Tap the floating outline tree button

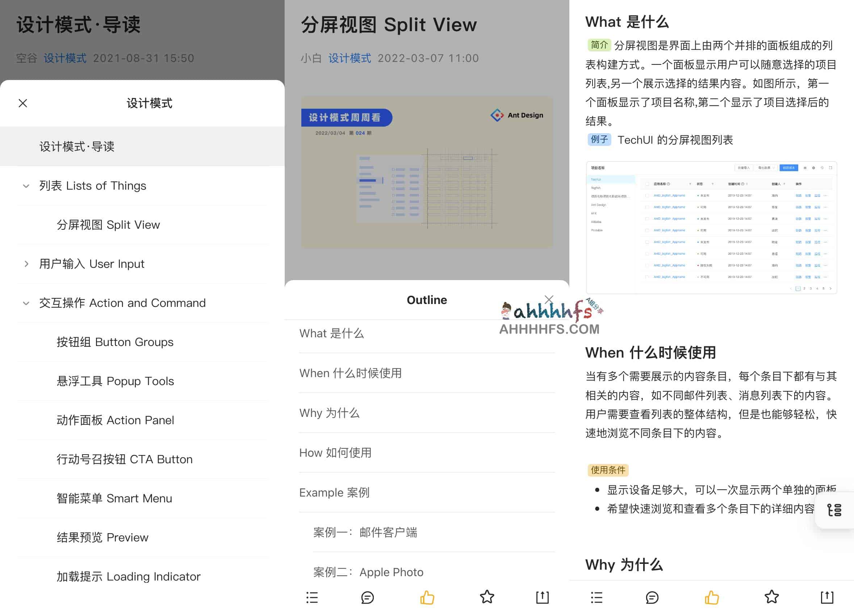click(x=834, y=510)
